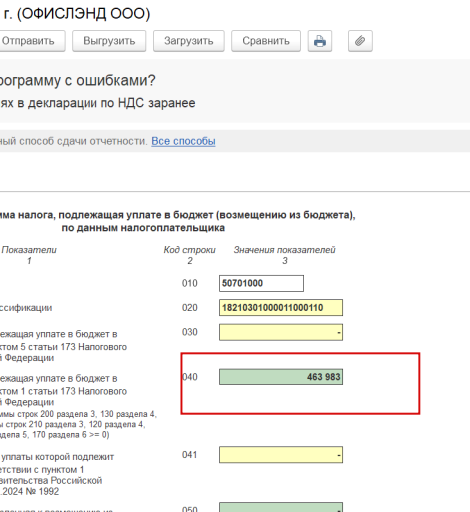Select the green field of line 050
470x512 pixels.
[281, 507]
